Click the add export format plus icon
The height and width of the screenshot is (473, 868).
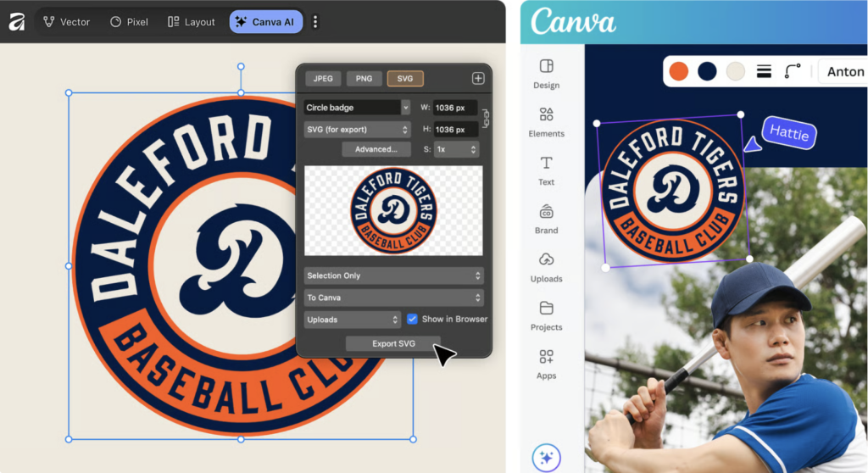[478, 79]
